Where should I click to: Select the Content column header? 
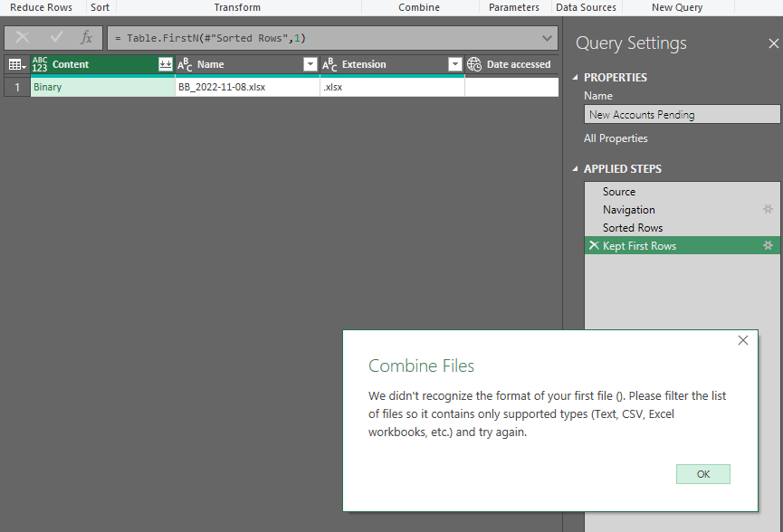tap(103, 64)
